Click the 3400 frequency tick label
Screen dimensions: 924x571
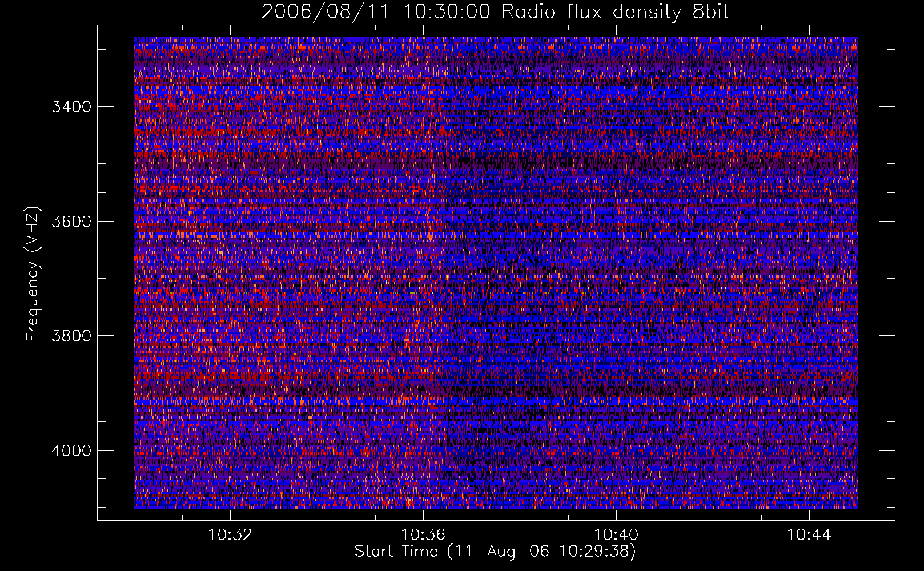71,107
